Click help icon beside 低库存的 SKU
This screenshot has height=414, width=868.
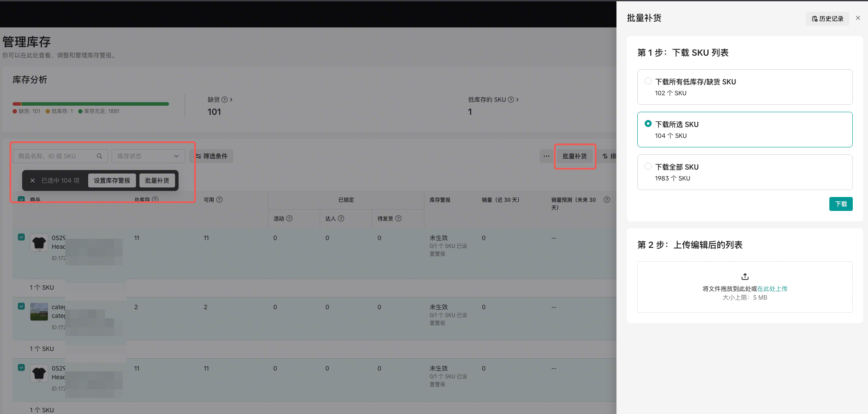[x=511, y=100]
